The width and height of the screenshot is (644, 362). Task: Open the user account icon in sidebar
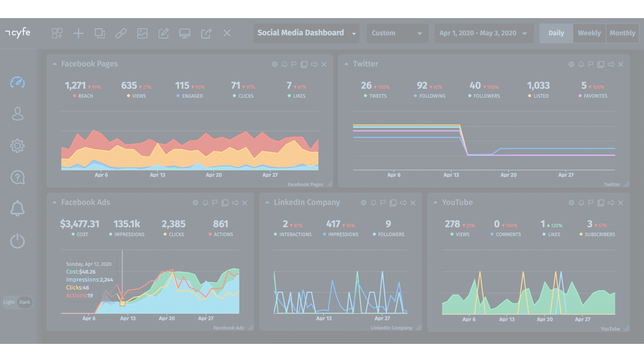(x=17, y=114)
